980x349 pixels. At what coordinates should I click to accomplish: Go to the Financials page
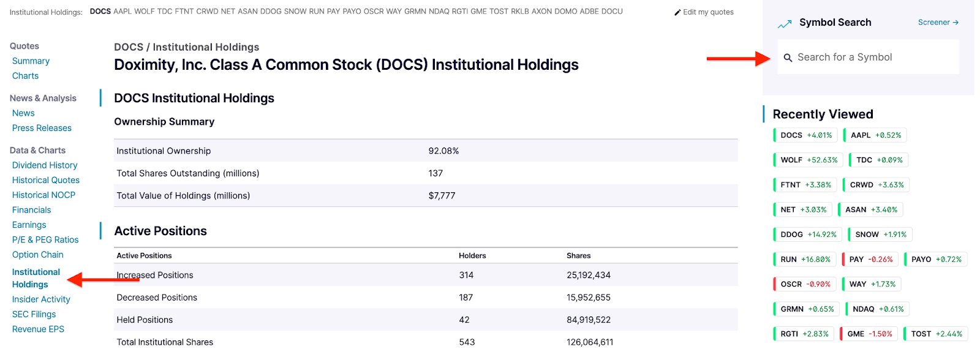coord(31,210)
